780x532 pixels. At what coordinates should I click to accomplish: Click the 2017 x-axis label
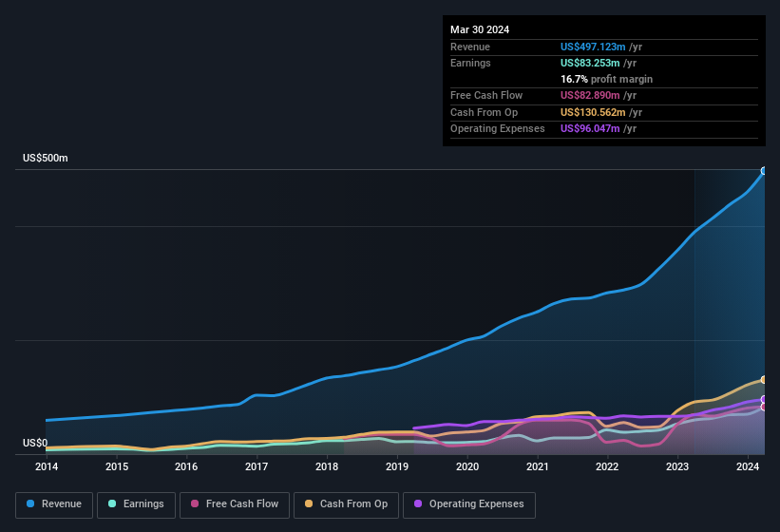(257, 466)
